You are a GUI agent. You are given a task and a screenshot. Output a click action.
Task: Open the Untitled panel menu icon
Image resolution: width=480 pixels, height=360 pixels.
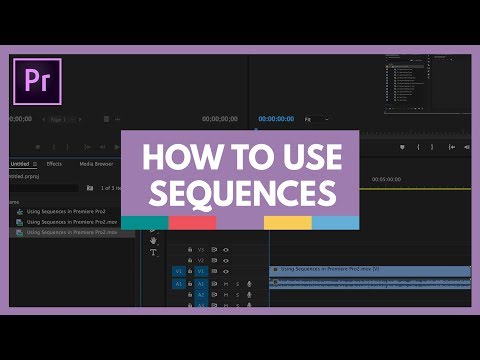tap(35, 164)
